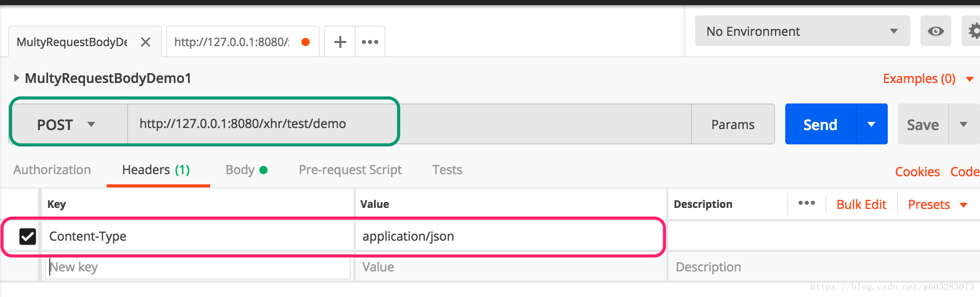Click the New key input field
980x297 pixels.
point(198,267)
